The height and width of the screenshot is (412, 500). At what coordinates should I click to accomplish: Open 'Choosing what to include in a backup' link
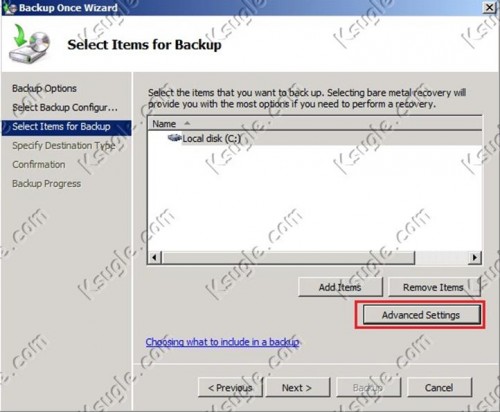coord(222,342)
